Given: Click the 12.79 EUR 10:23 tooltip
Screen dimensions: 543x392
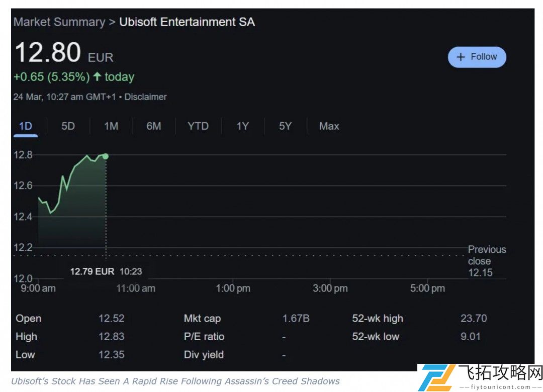Looking at the screenshot, I should [106, 271].
